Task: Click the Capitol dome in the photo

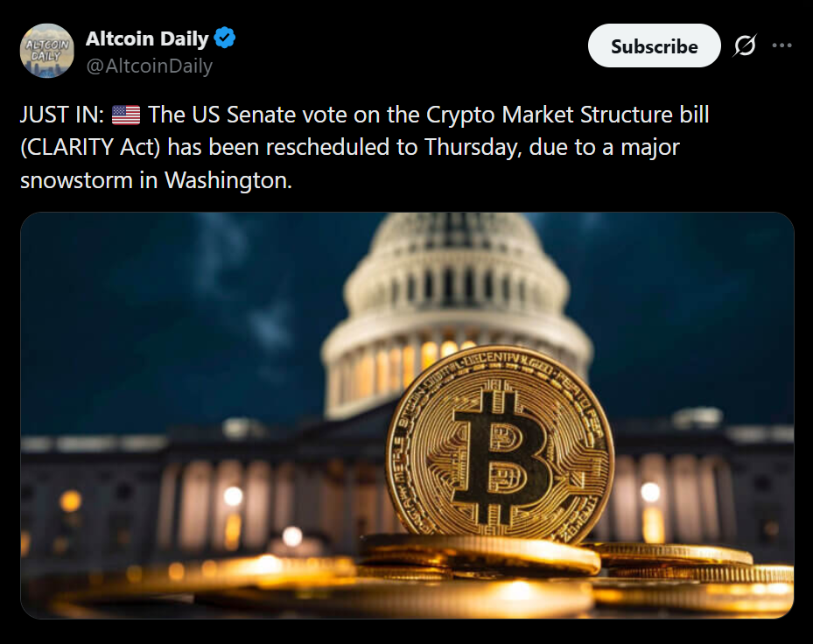Action: point(455,289)
